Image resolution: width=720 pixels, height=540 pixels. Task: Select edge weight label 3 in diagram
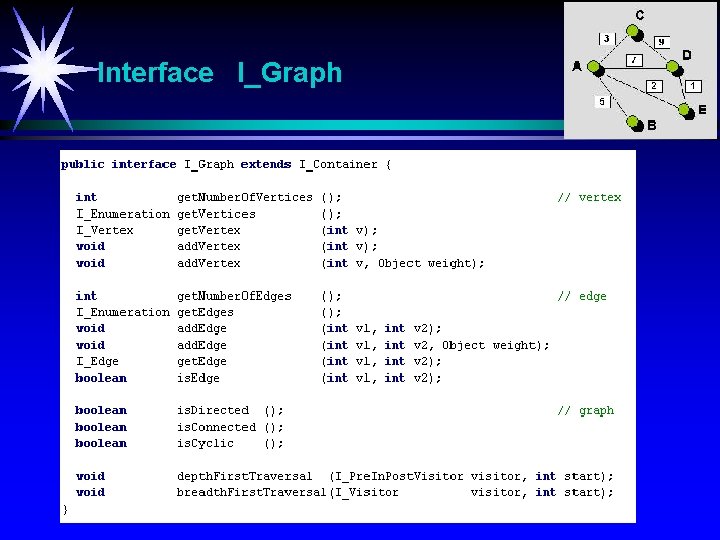[607, 39]
